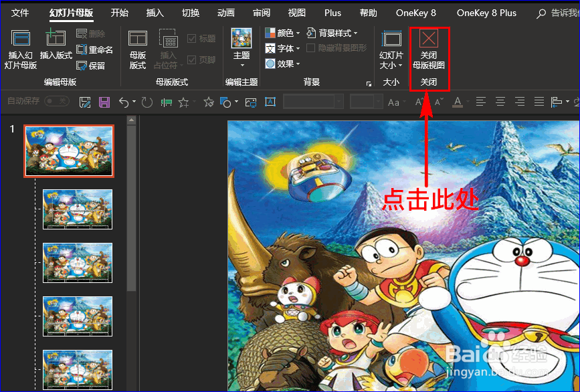Screen dimensions: 580x392
Task: Click the Shapes icon in quick toolbar
Action: click(x=225, y=102)
